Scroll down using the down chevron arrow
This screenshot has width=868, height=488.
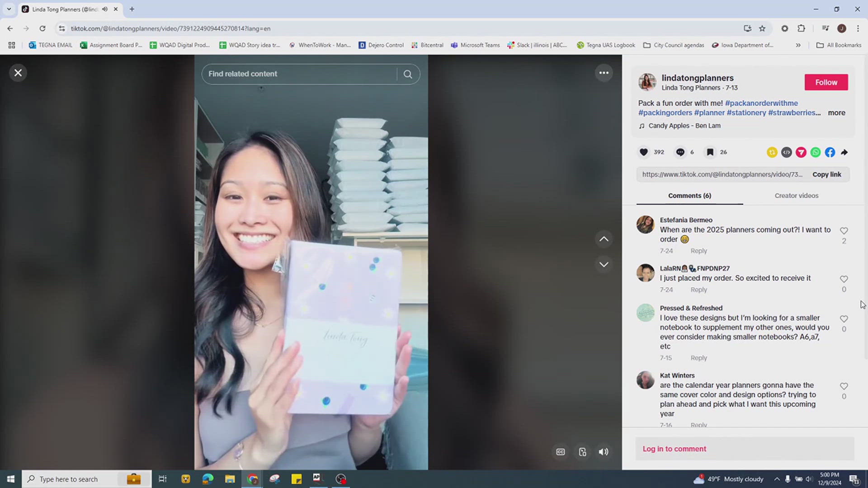pos(604,264)
